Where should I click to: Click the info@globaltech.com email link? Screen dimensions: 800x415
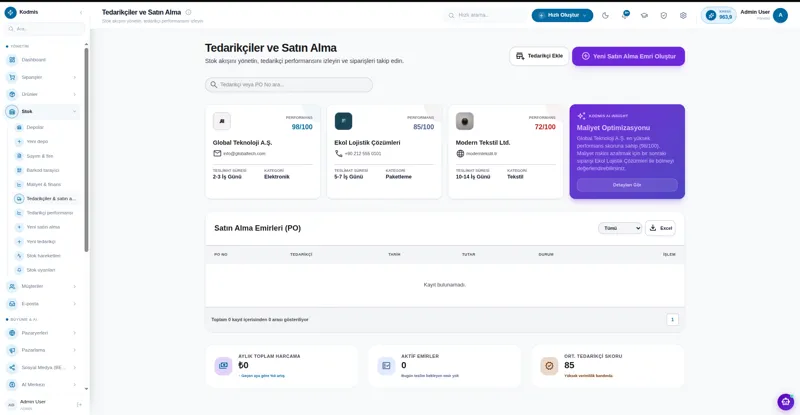pos(244,154)
